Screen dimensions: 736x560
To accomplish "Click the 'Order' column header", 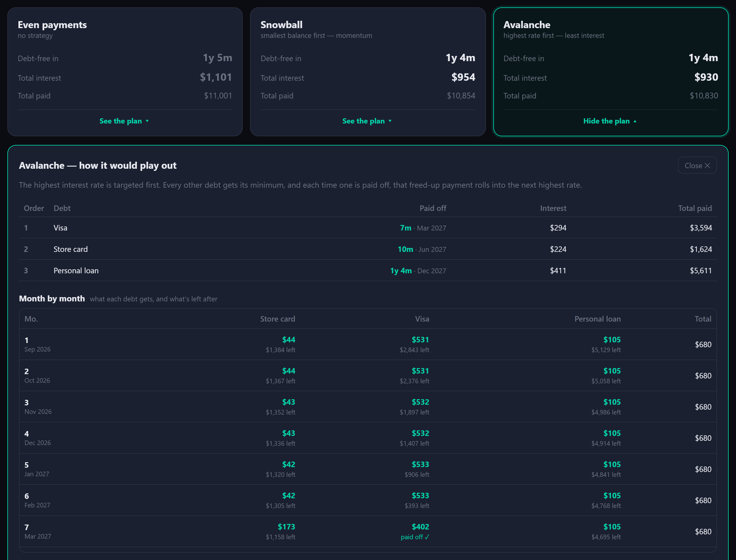I will 34,208.
